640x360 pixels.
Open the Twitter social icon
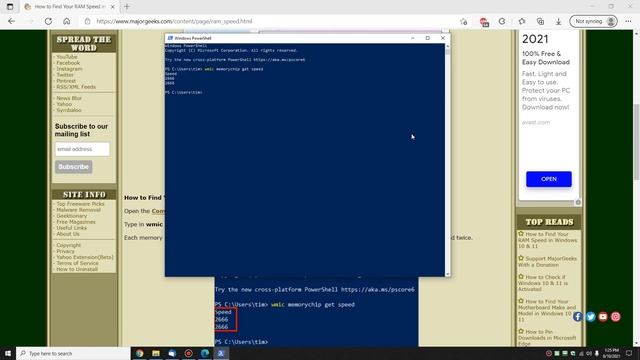click(x=590, y=316)
